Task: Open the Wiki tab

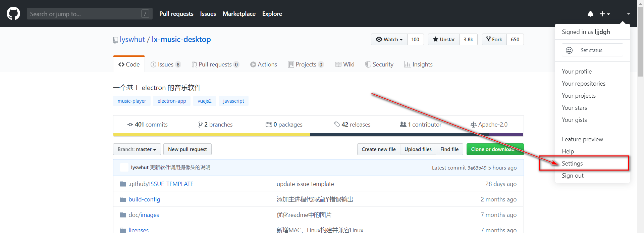Action: 345,64
